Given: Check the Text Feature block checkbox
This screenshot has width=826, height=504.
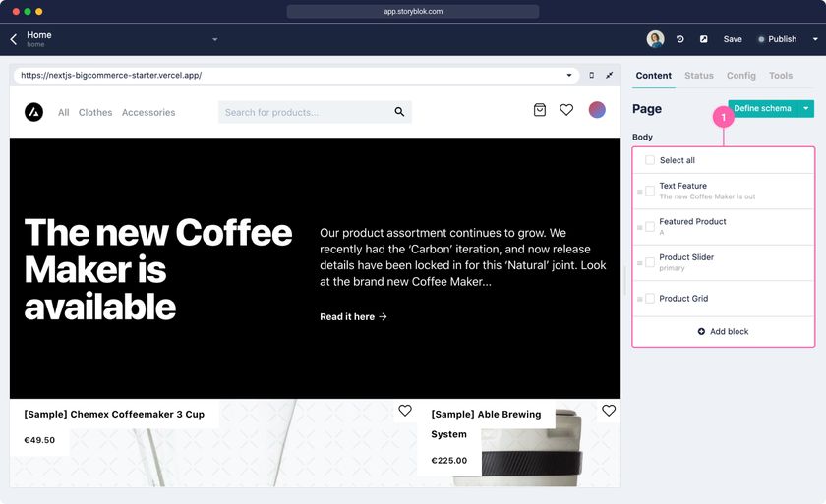Looking at the screenshot, I should tap(650, 191).
